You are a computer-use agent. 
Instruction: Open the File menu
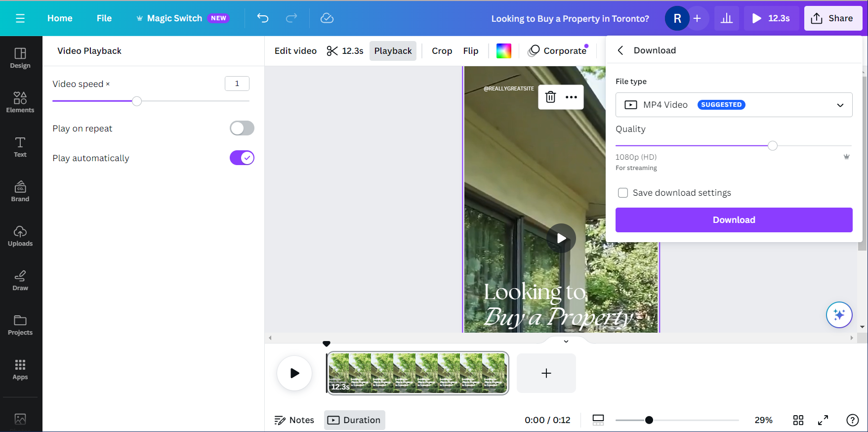coord(104,18)
